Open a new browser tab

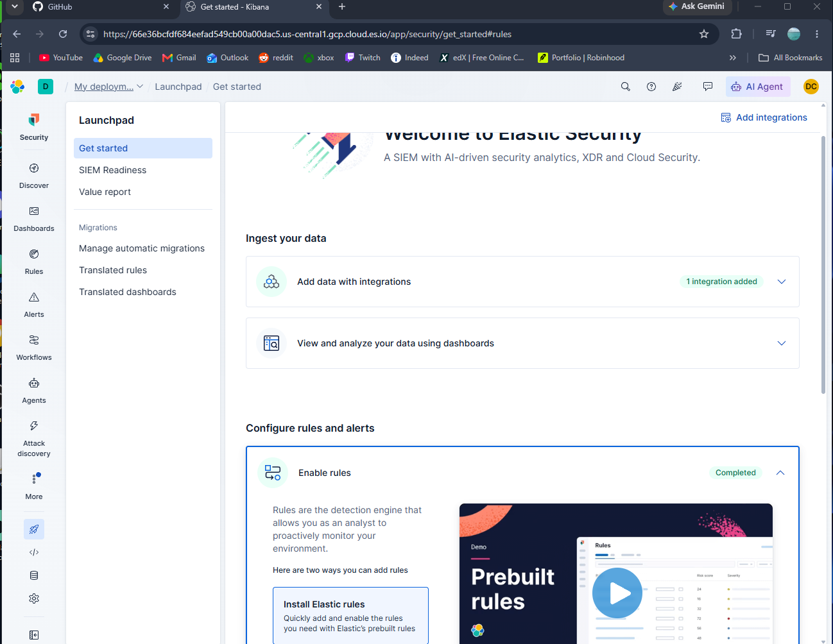pyautogui.click(x=342, y=7)
